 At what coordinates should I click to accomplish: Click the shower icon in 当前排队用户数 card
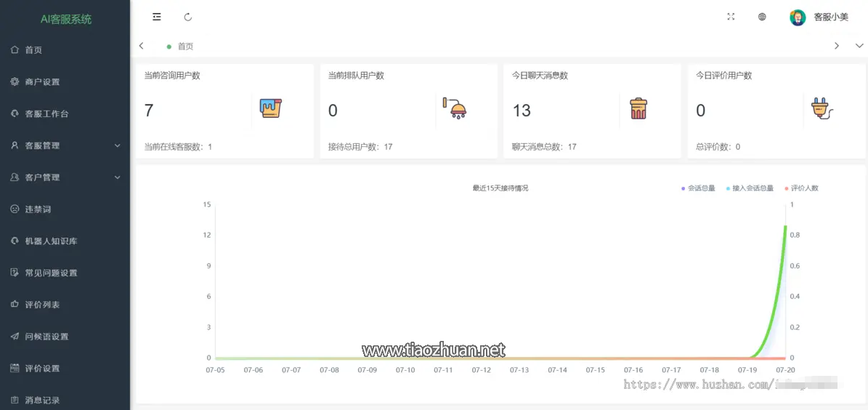pos(455,108)
